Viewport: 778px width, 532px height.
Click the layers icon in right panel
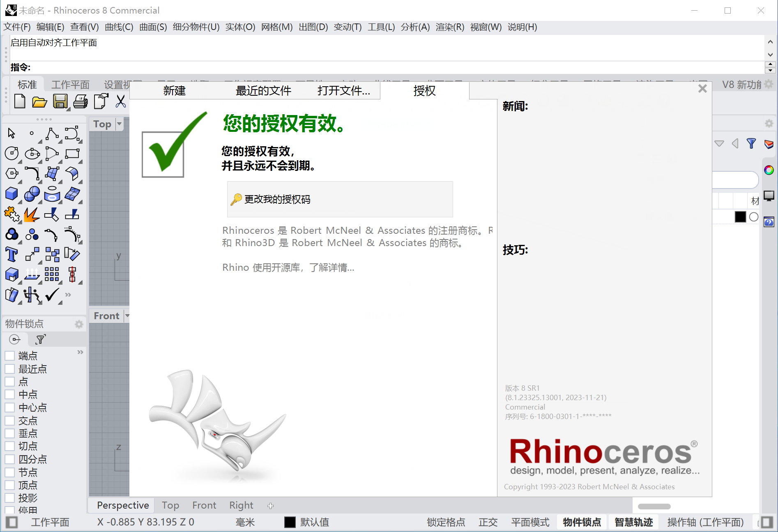point(769,144)
